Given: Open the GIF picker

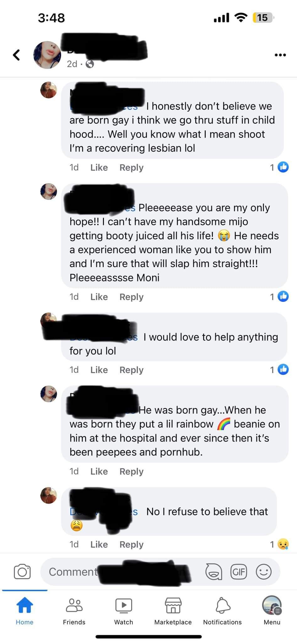Looking at the screenshot, I should pos(239,571).
